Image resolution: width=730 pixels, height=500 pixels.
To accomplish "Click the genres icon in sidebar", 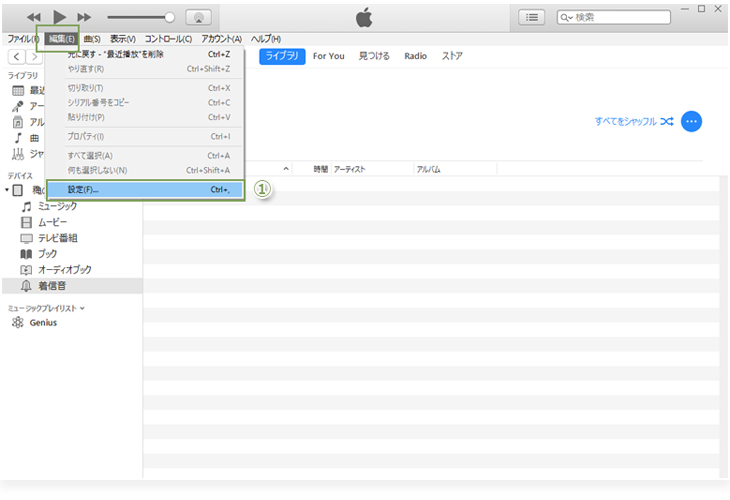I will coord(18,154).
